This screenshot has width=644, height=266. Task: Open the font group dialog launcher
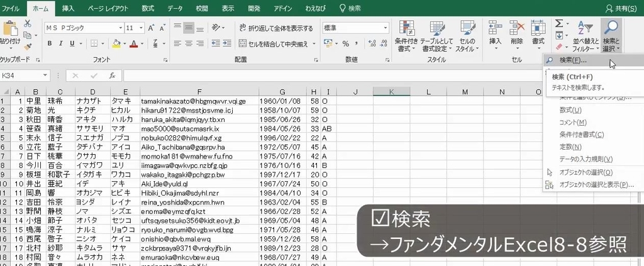coord(165,60)
